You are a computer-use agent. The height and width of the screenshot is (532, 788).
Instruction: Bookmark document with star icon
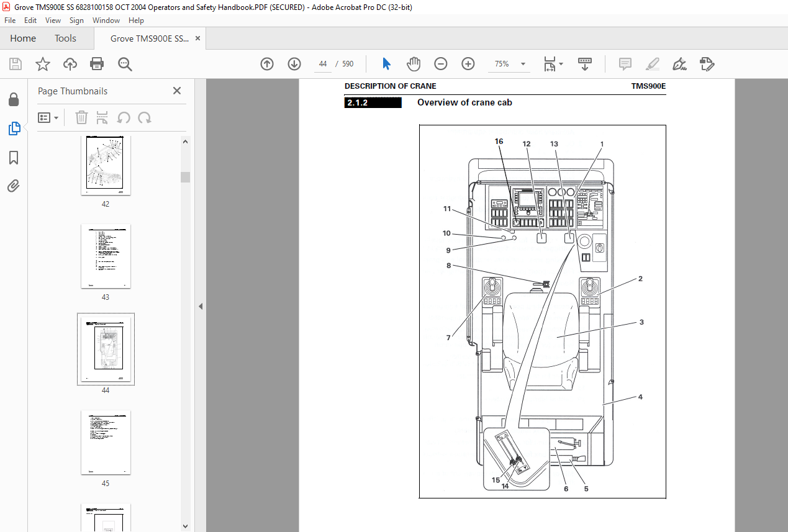pos(42,64)
